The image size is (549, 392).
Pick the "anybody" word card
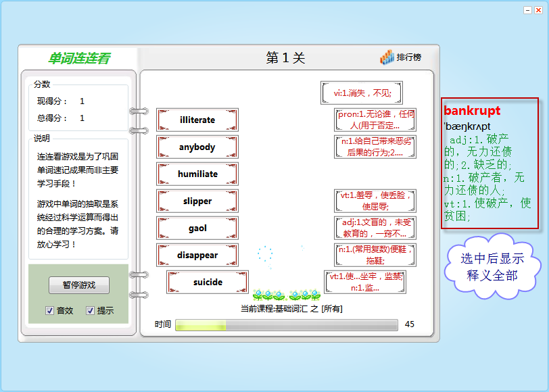click(x=197, y=147)
